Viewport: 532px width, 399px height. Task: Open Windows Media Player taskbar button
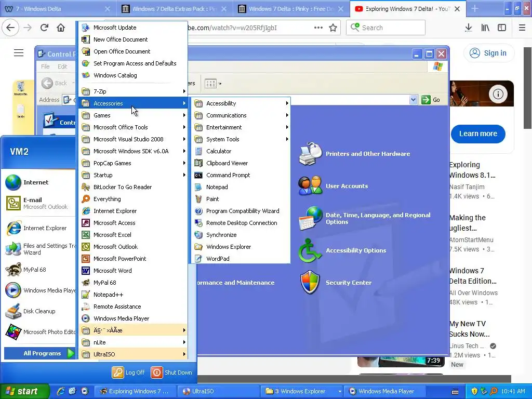tap(385, 391)
